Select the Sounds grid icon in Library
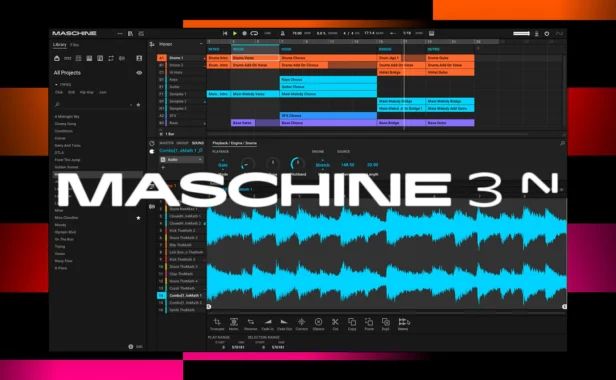Screen dimensions: 616x380 [x=79, y=58]
